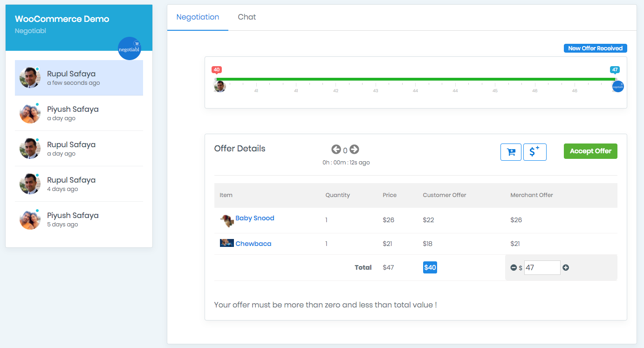Click the Baby Snood product thumbnail
Viewport: 644px width, 348px height.
pos(227,220)
